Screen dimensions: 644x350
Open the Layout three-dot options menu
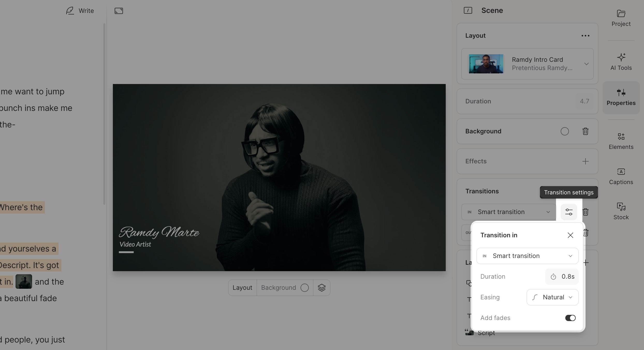(585, 36)
